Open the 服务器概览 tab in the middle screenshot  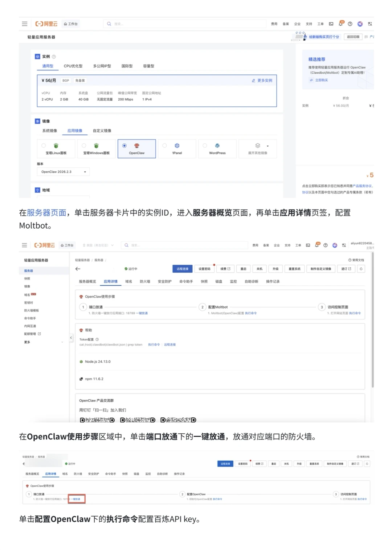[87, 281]
